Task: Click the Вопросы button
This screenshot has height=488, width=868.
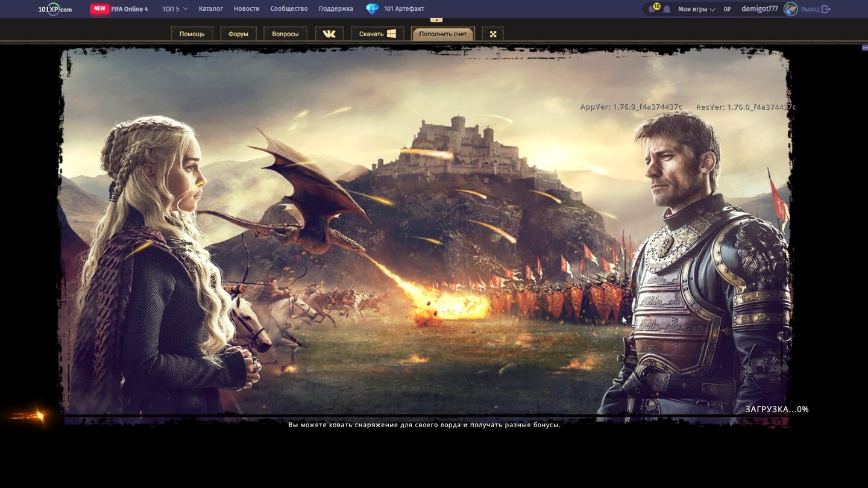Action: point(285,34)
